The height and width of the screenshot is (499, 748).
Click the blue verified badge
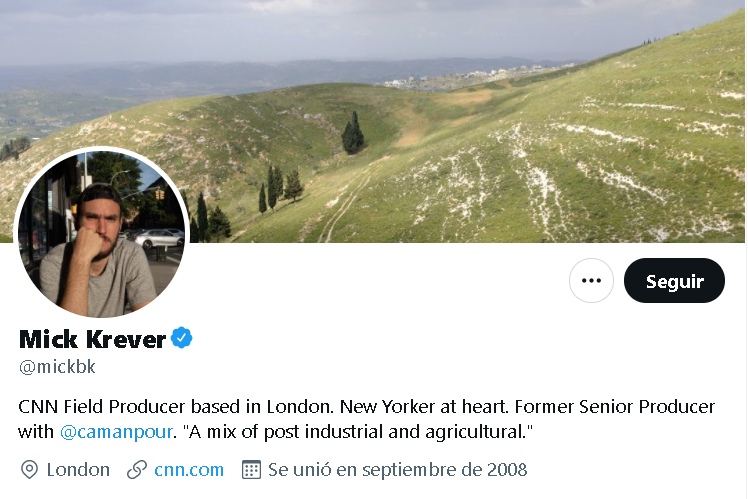coord(181,339)
